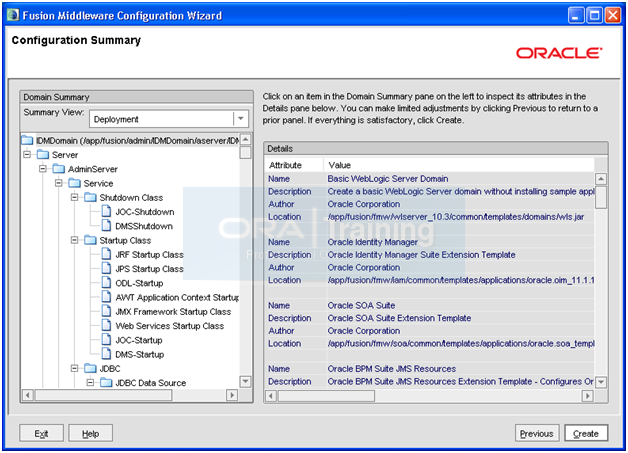Click the Web Services Startup Class icon
The image size is (628, 453).
point(106,325)
